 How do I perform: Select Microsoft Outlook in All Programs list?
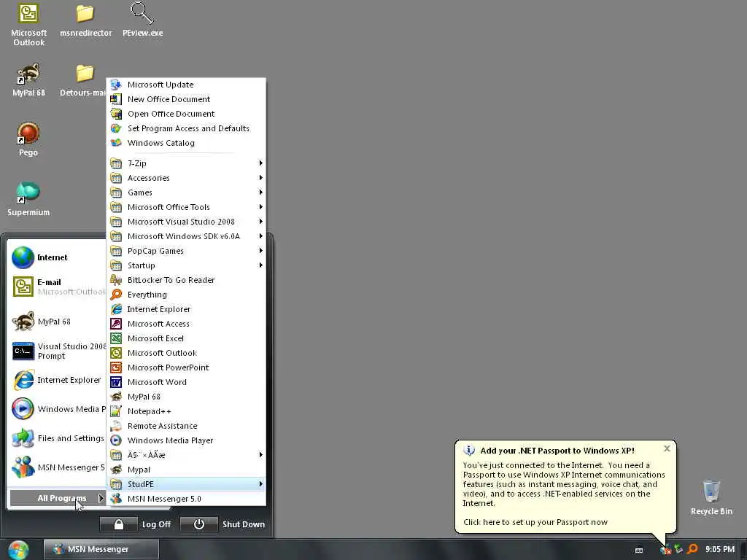[x=186, y=353]
